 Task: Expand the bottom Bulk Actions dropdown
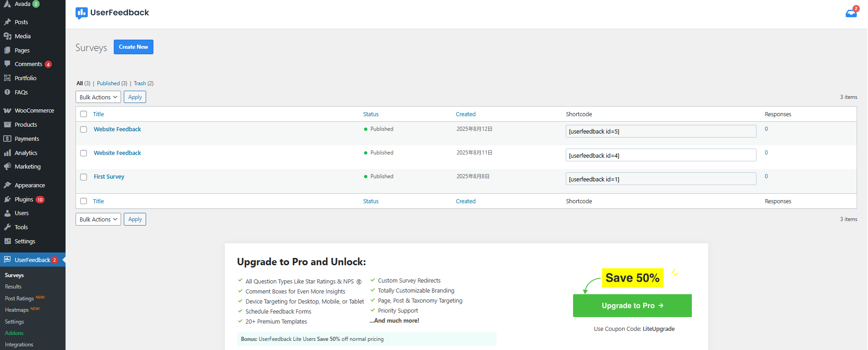pos(98,219)
